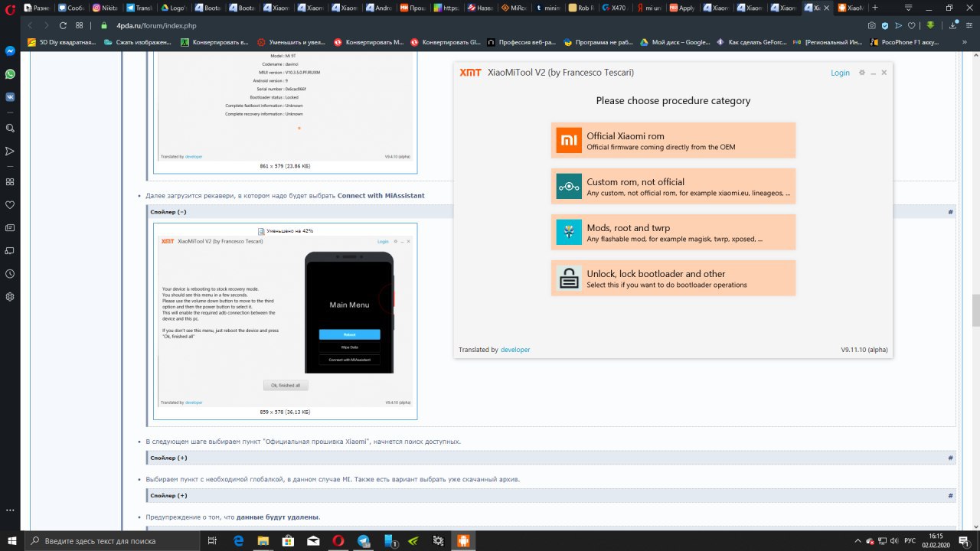Launch Edge from taskbar

[x=238, y=540]
